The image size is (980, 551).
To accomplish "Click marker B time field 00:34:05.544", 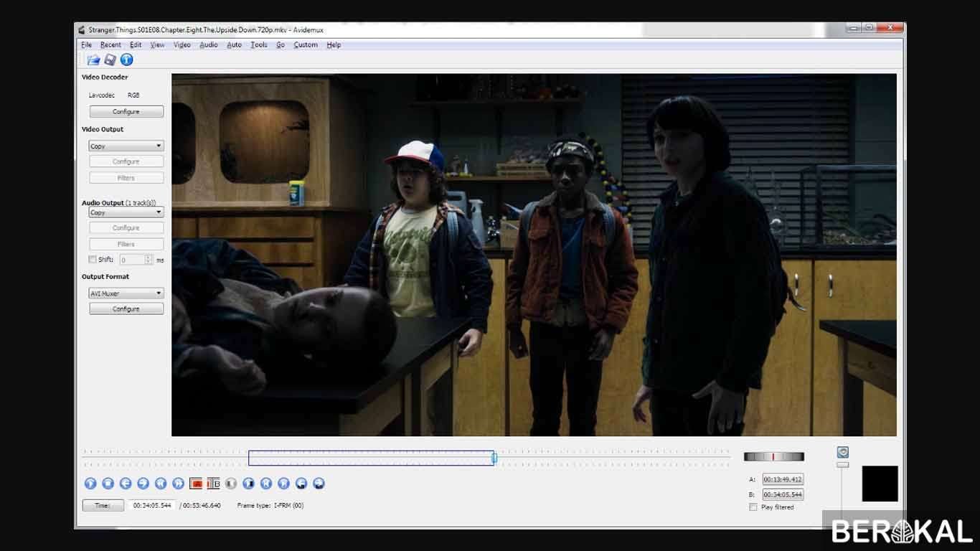I will click(783, 495).
